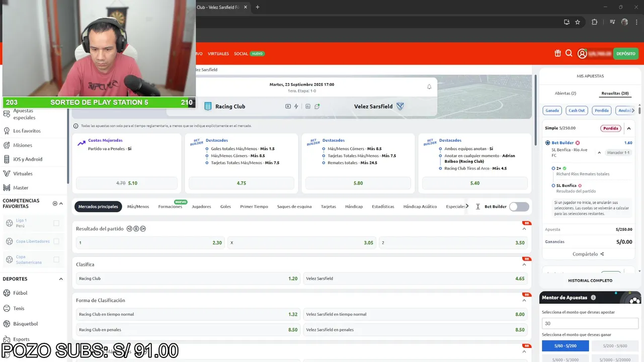
Task: Select the S/60 - S/200 winnings range
Action: (565, 346)
